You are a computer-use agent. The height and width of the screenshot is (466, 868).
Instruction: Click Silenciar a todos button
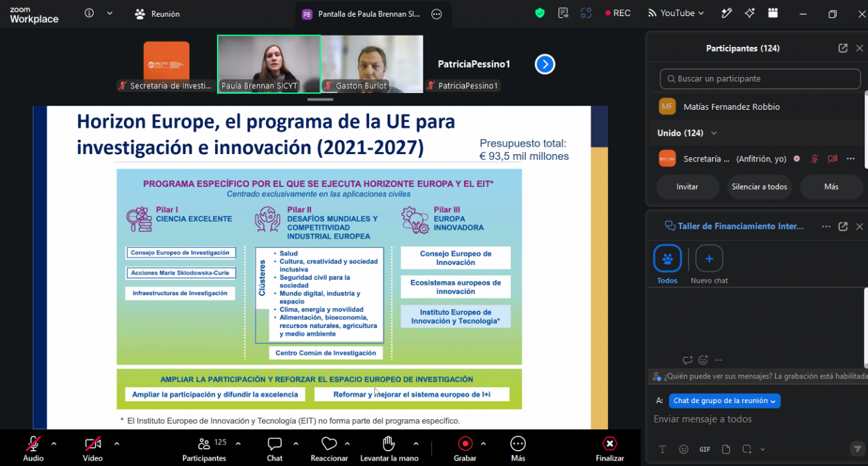point(759,187)
